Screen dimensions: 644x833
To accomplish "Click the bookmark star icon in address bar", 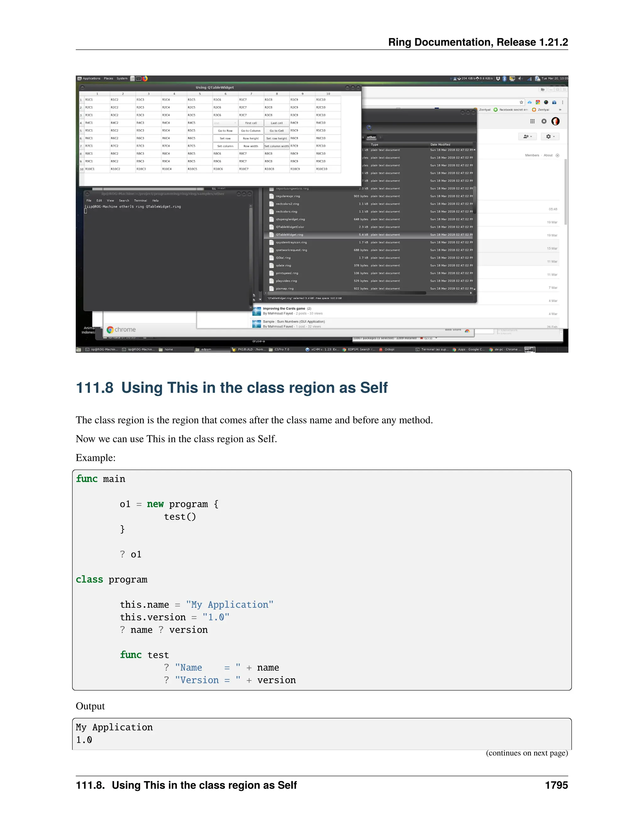I will click(521, 102).
